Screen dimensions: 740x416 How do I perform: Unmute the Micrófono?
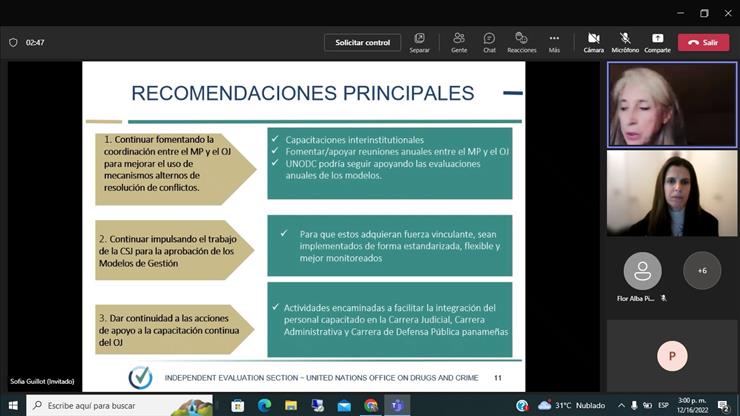click(x=625, y=42)
